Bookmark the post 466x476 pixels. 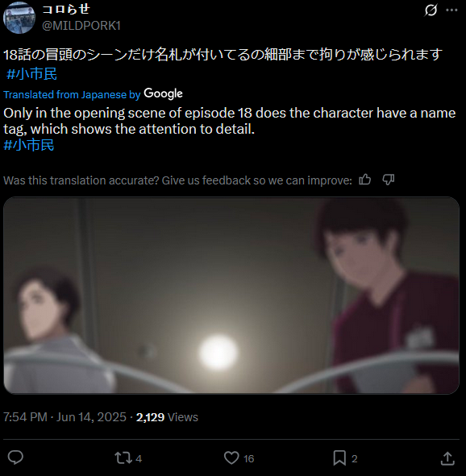pyautogui.click(x=339, y=457)
